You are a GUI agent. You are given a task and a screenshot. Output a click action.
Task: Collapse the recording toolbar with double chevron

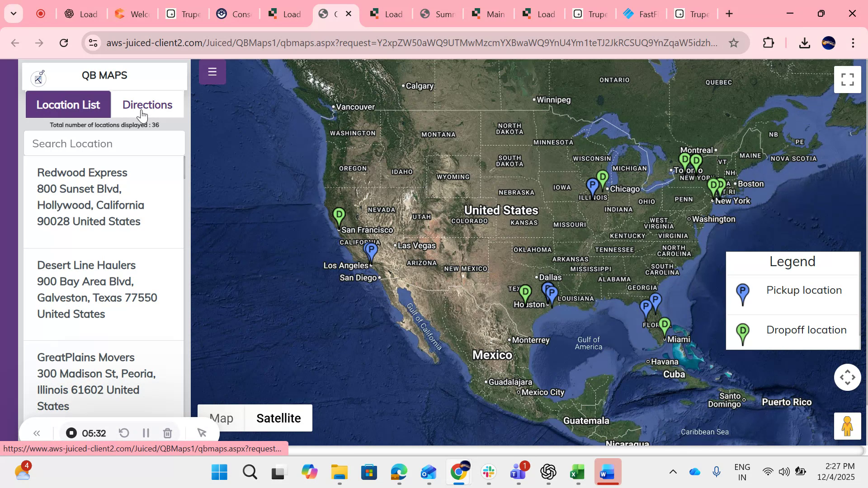[37, 433]
